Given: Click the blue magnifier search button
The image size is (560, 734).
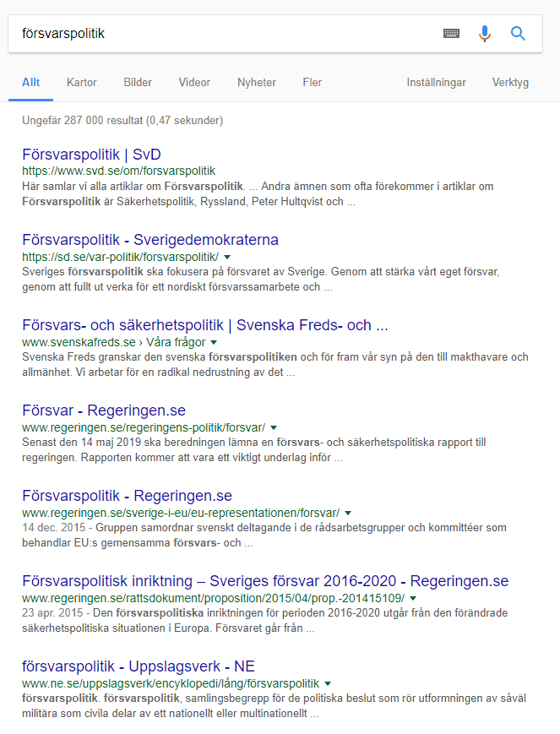Looking at the screenshot, I should point(518,34).
